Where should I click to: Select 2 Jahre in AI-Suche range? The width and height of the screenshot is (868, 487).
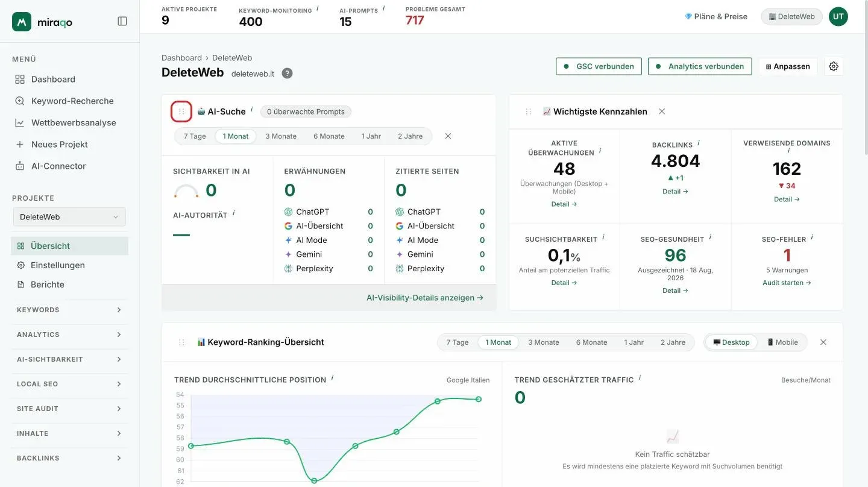click(x=410, y=136)
